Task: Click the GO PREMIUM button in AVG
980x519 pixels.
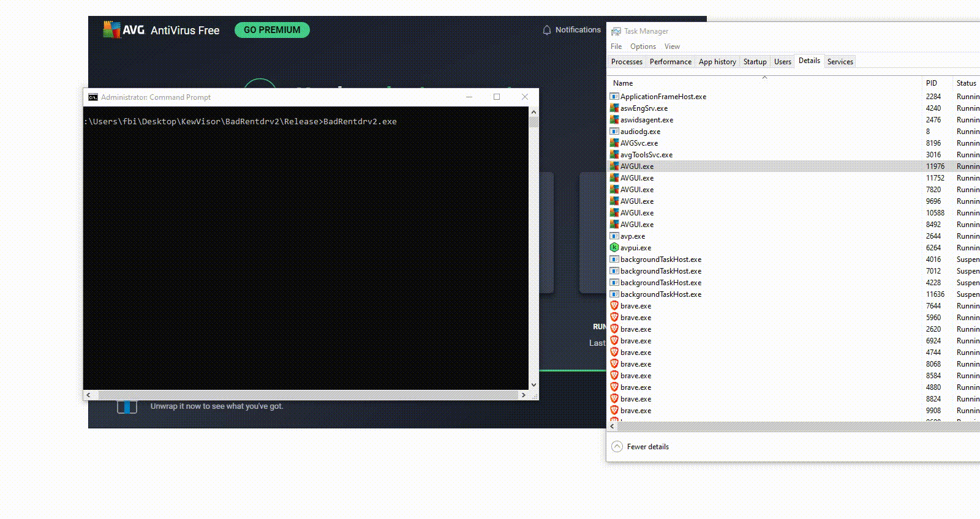Action: click(x=272, y=30)
